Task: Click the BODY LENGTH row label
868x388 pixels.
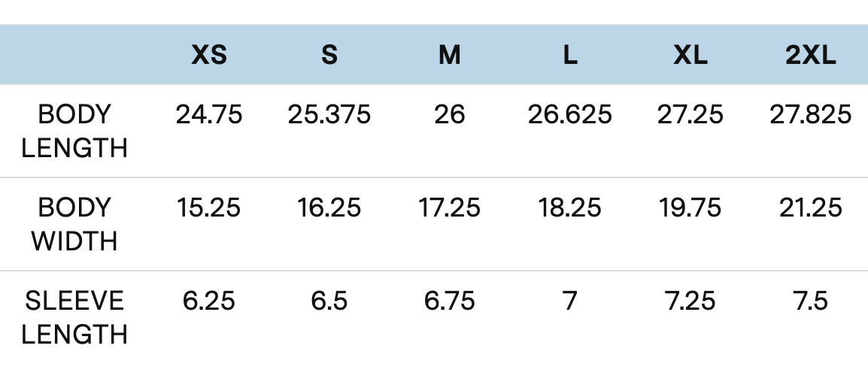Action: tap(74, 131)
